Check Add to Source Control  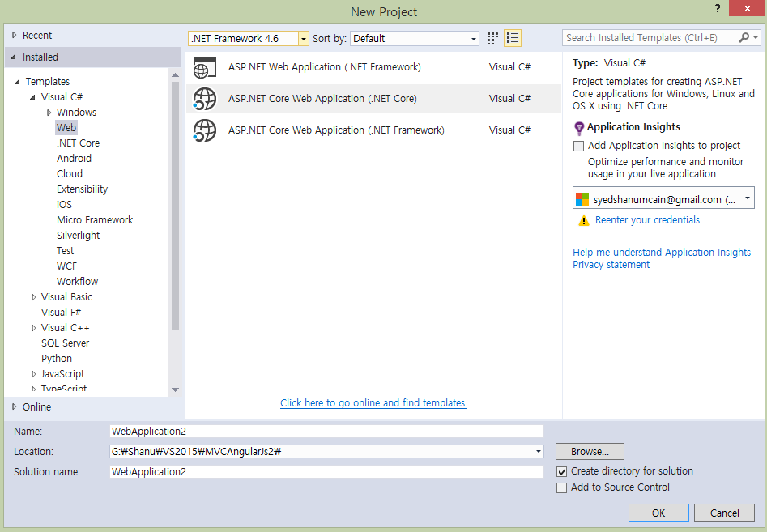562,487
